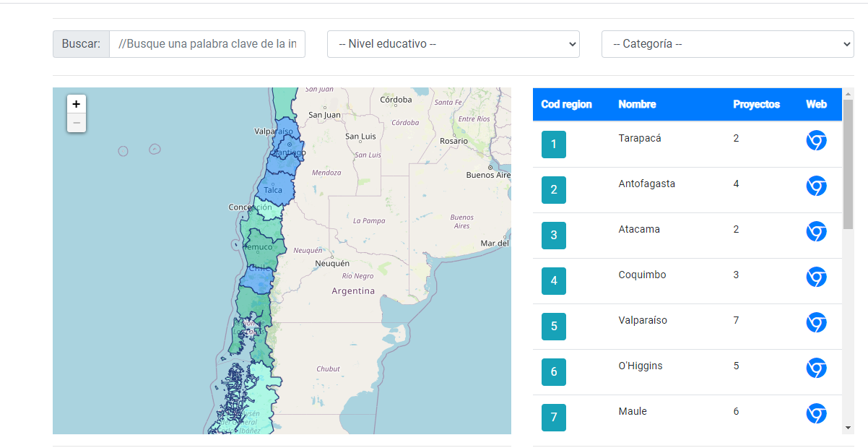868x448 pixels.
Task: Click the Web column header
Action: (x=817, y=105)
